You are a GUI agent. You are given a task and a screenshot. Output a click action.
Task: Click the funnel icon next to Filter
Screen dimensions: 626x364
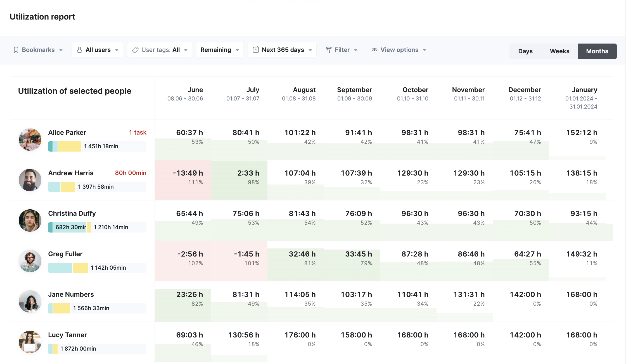[x=329, y=50]
